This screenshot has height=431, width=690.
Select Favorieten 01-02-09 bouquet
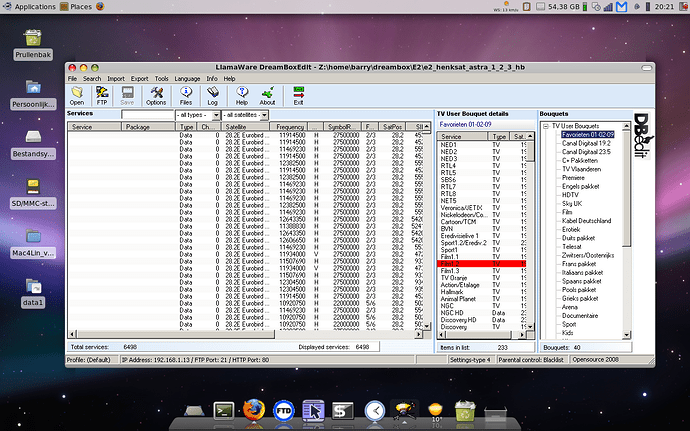(587, 135)
